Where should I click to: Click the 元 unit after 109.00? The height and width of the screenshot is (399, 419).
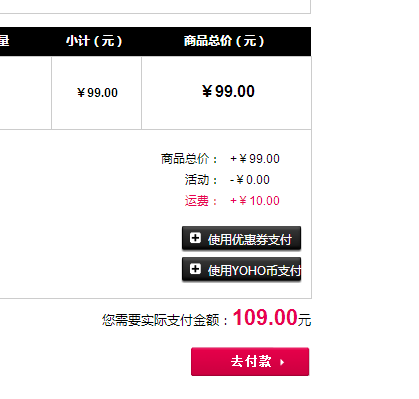pos(305,320)
